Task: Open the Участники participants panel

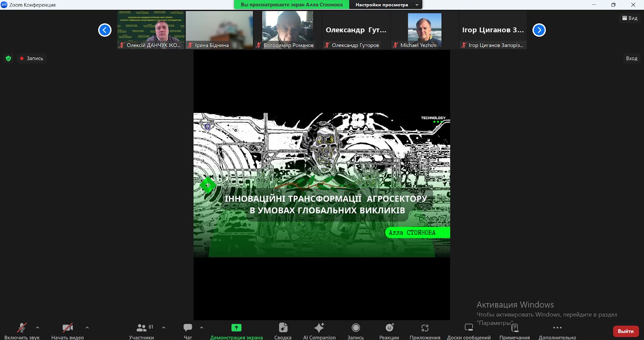Action: click(x=142, y=331)
